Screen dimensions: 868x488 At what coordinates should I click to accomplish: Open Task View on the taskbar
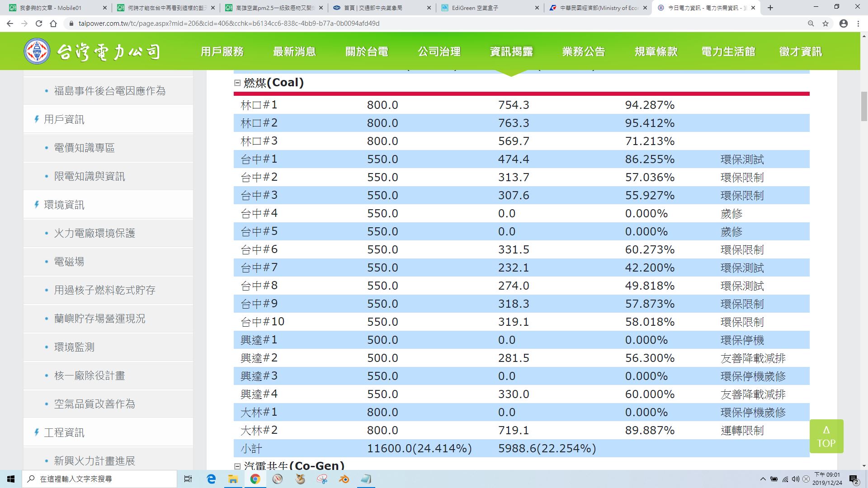click(x=188, y=479)
